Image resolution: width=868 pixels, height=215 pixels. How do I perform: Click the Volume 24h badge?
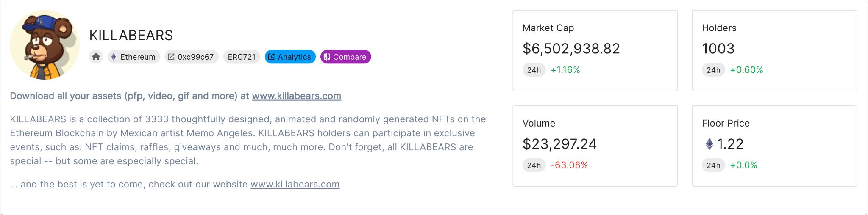coord(534,165)
